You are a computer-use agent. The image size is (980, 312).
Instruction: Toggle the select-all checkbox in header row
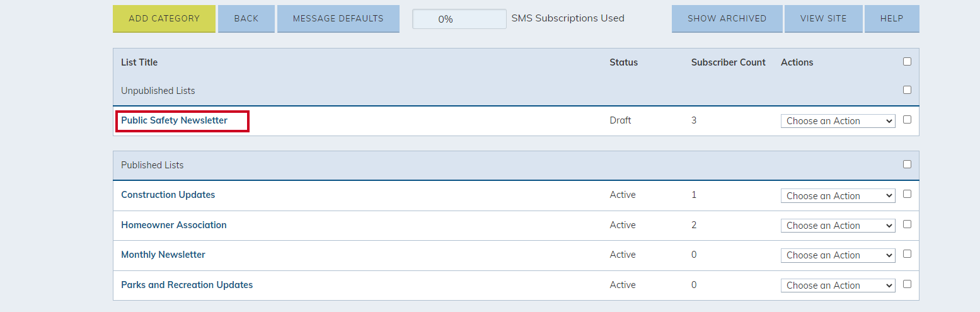pos(907,61)
